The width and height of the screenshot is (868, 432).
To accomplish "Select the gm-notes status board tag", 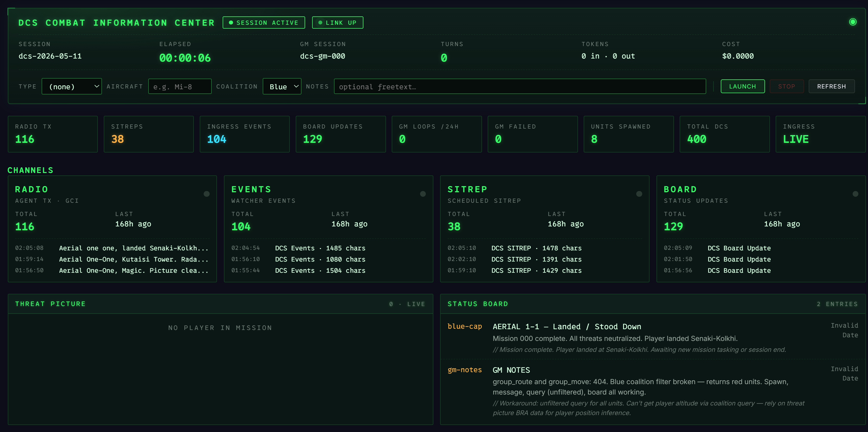I will click(x=465, y=370).
